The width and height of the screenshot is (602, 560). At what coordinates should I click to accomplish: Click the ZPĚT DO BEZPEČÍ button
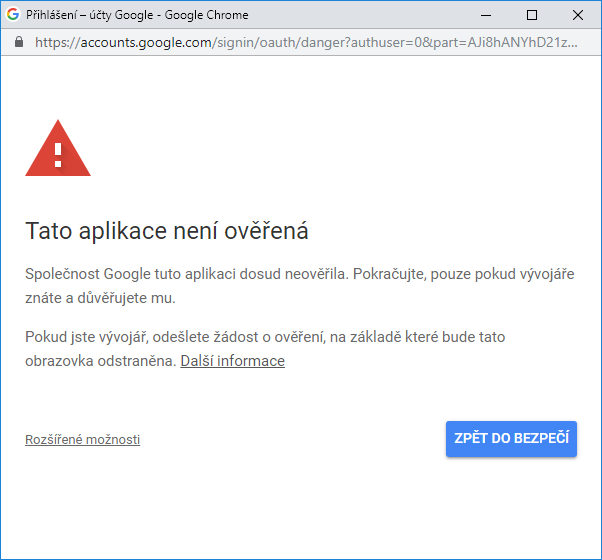pos(511,439)
